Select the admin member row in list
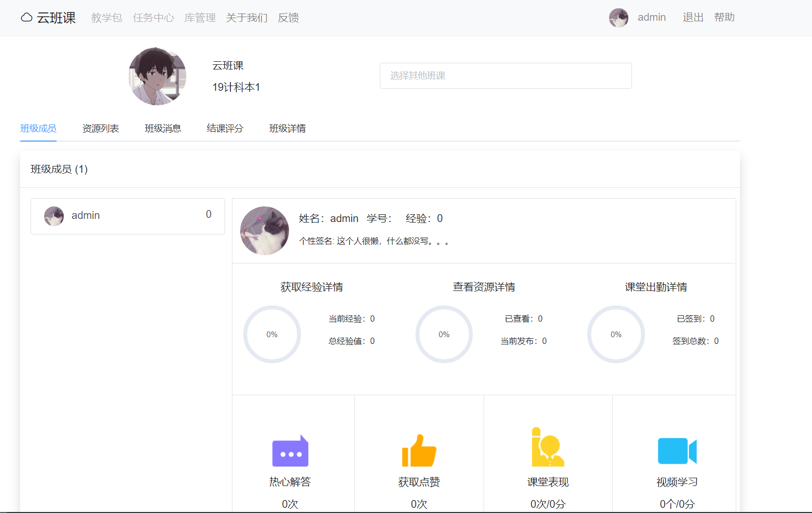The image size is (812, 513). (x=128, y=216)
